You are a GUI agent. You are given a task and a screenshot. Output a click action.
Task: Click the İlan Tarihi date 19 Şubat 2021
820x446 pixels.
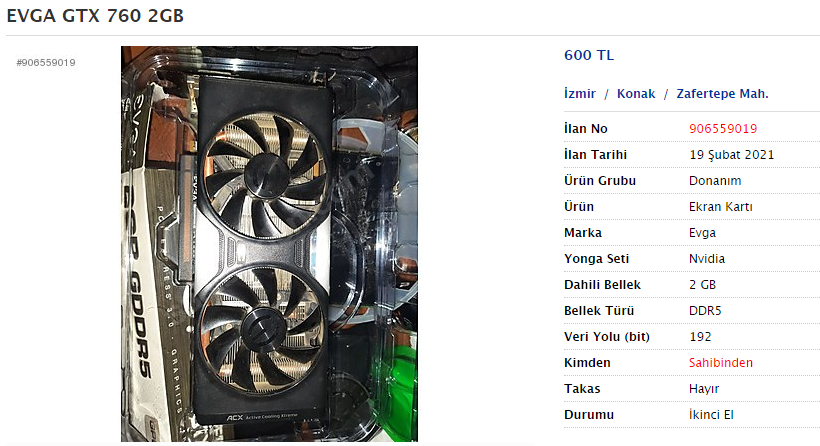pos(731,155)
